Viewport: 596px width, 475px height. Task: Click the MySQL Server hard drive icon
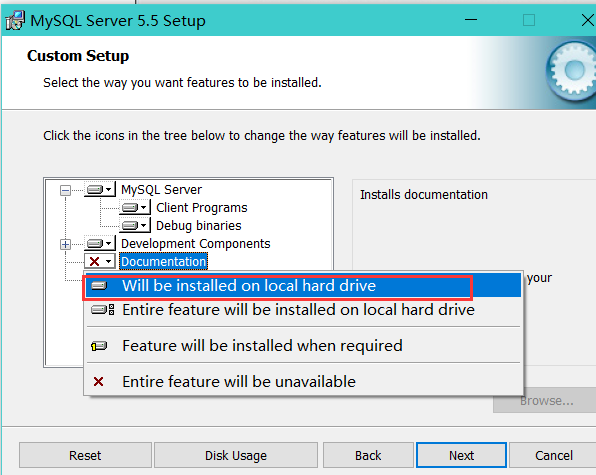coord(95,189)
